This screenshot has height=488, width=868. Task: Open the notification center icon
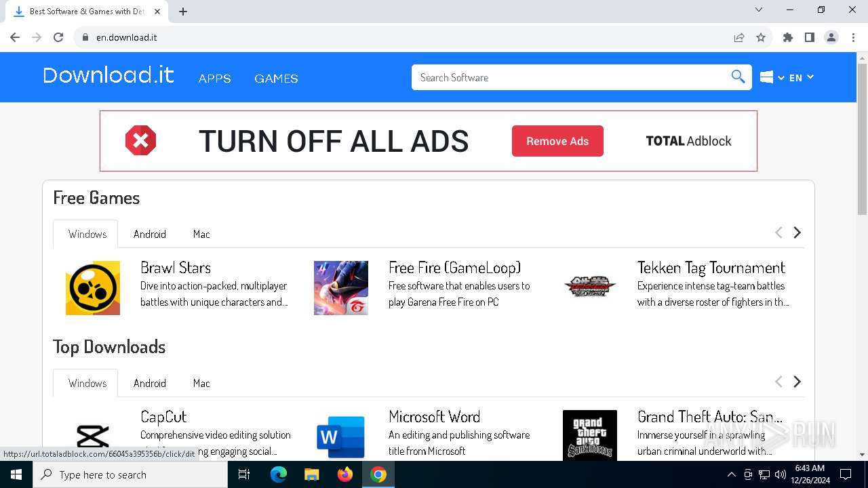tap(846, 474)
